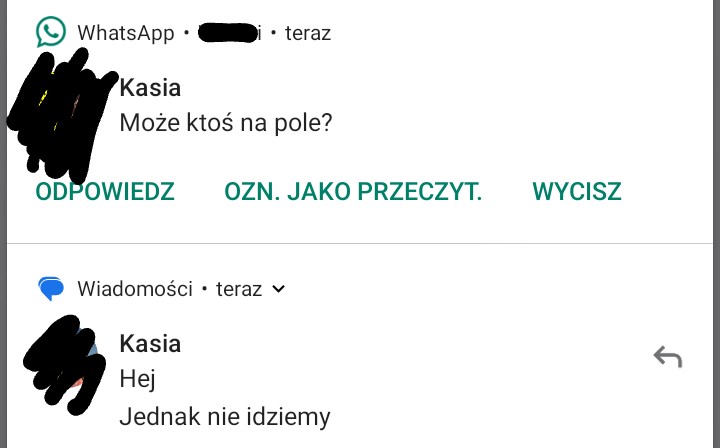720x448 pixels.
Task: Tap the "Hej" message line
Action: (138, 380)
